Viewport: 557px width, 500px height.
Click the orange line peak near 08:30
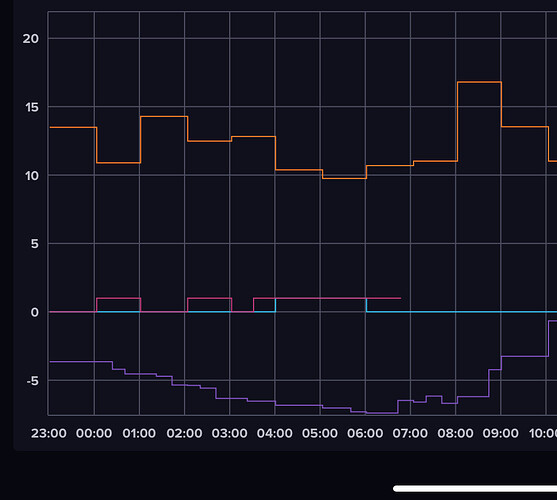pos(479,82)
